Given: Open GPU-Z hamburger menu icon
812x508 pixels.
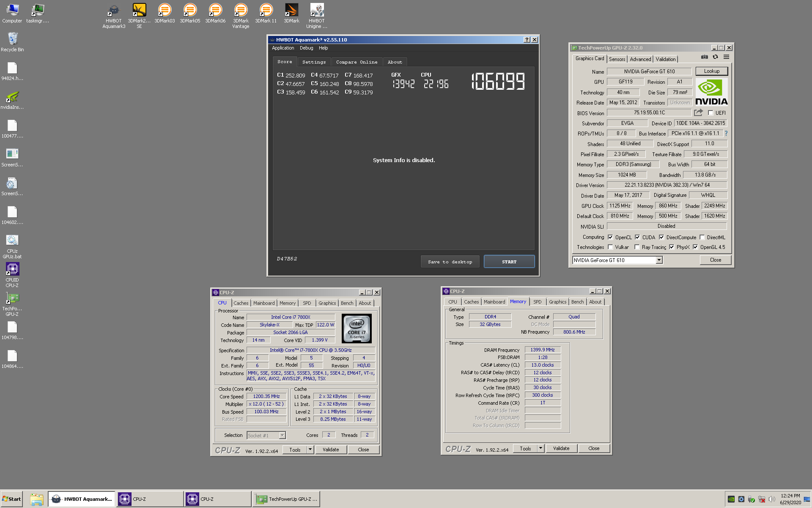Looking at the screenshot, I should point(726,57).
